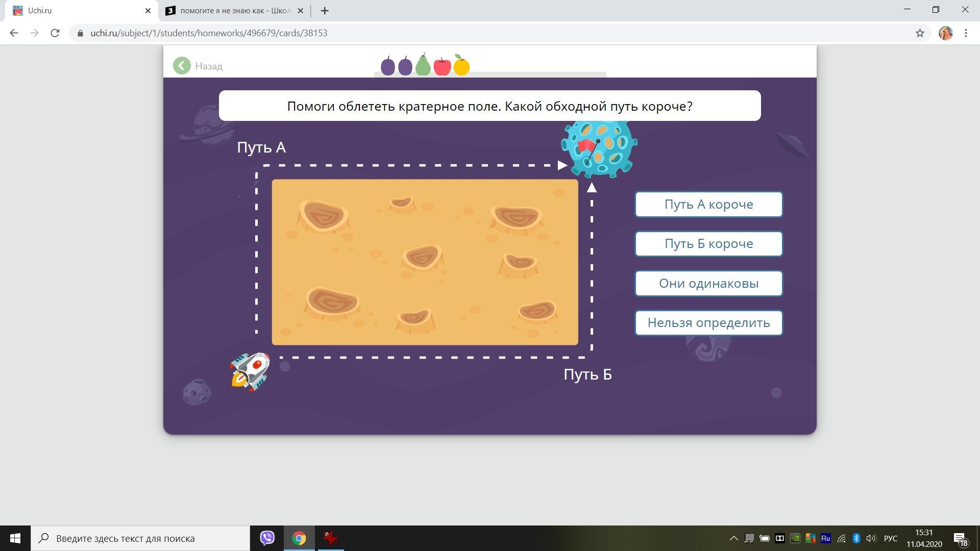Screen dimensions: 980x551
Task: Open the Windows Start menu
Action: coord(15,538)
